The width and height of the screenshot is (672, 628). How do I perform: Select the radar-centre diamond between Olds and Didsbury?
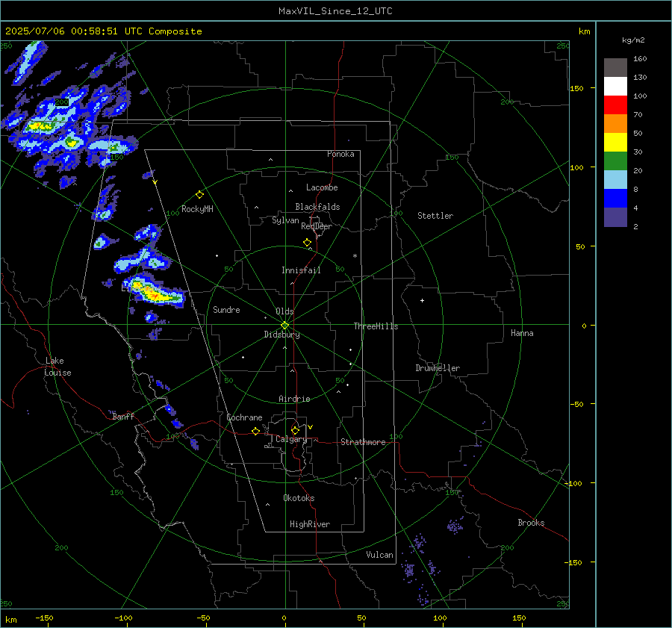pos(285,326)
